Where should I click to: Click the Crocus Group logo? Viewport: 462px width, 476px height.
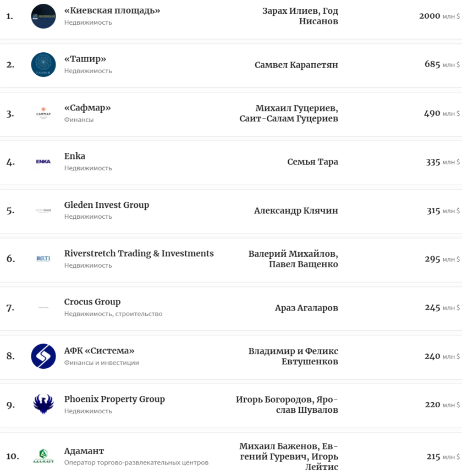pos(43,308)
